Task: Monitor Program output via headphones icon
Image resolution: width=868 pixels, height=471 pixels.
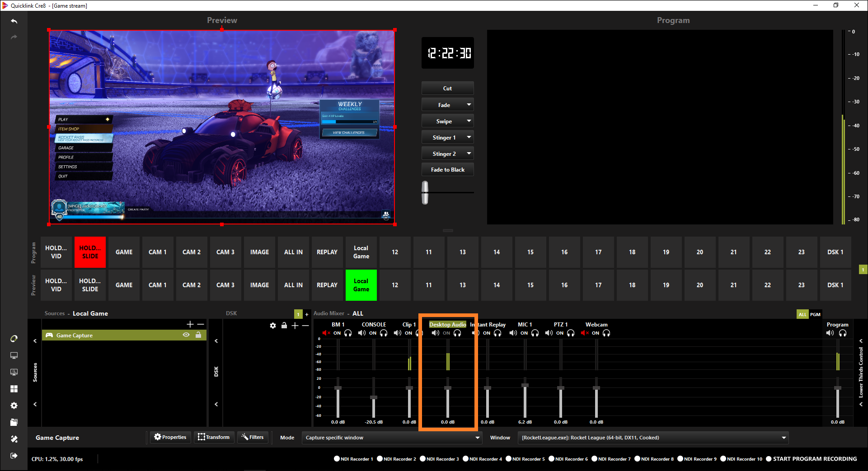Action: coord(843,333)
